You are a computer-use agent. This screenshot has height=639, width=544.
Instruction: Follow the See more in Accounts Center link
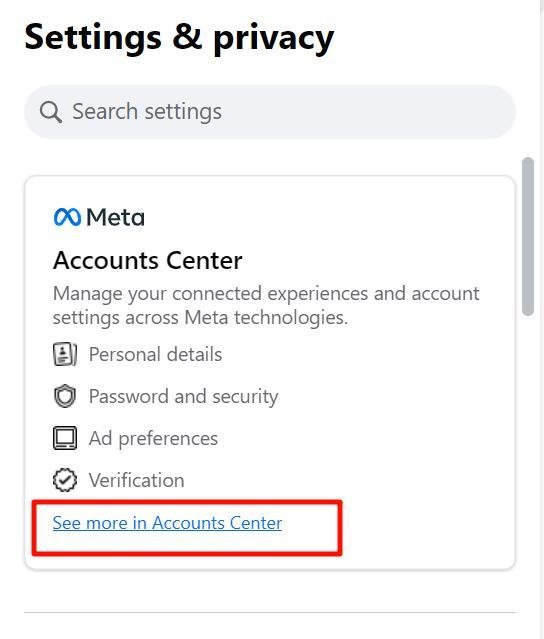pos(167,523)
